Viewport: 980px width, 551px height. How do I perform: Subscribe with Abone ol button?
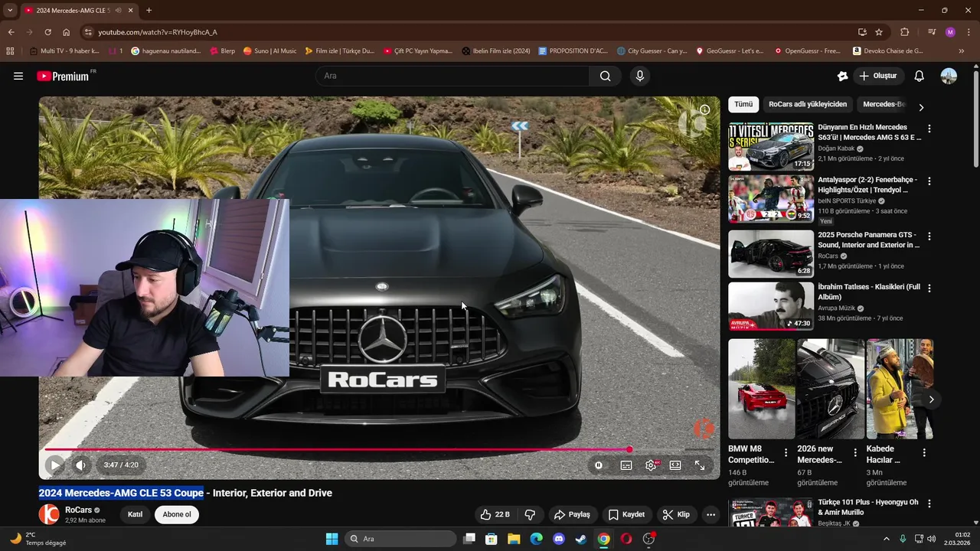click(x=177, y=514)
